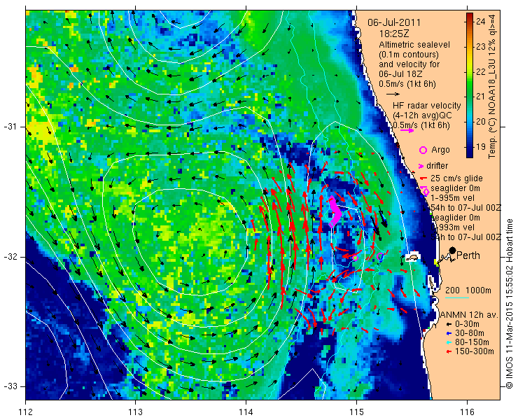The image size is (518, 420).
Task: Click the magenta seaglider diamond legend symbol
Action: 426,191
